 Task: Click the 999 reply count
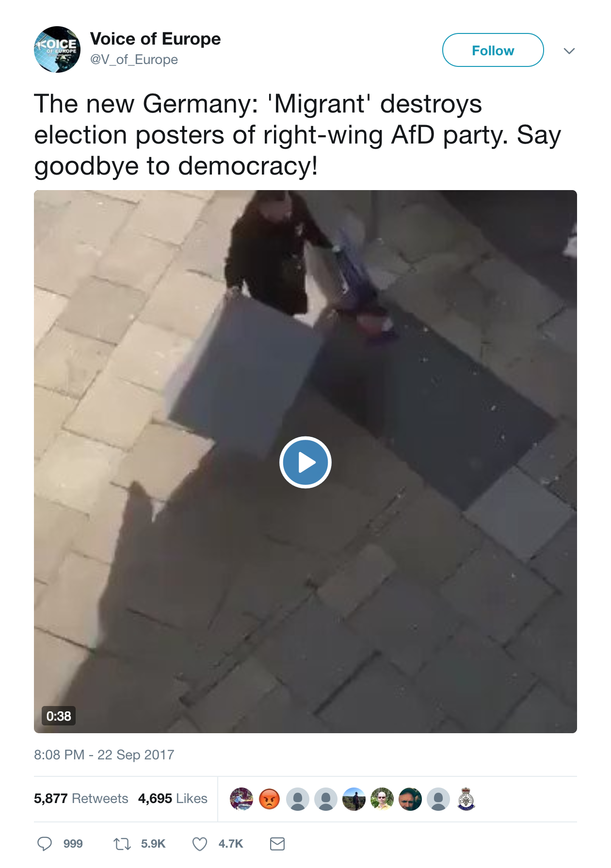[x=73, y=844]
